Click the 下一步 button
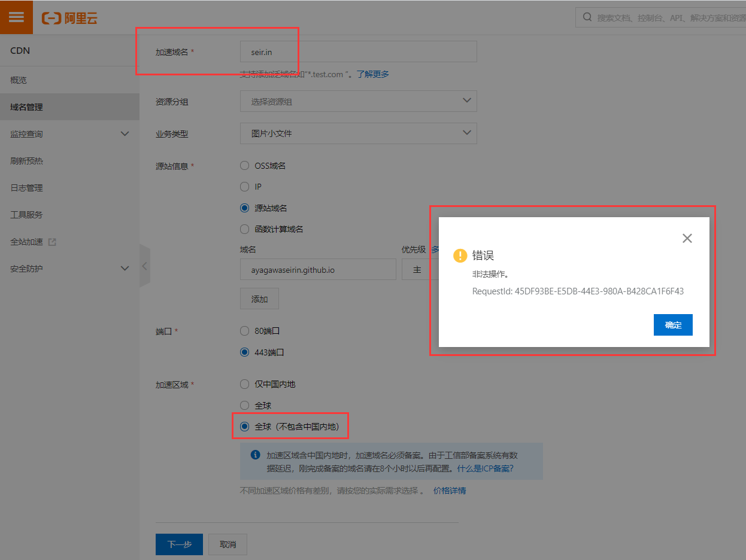The image size is (746, 560). 179,544
